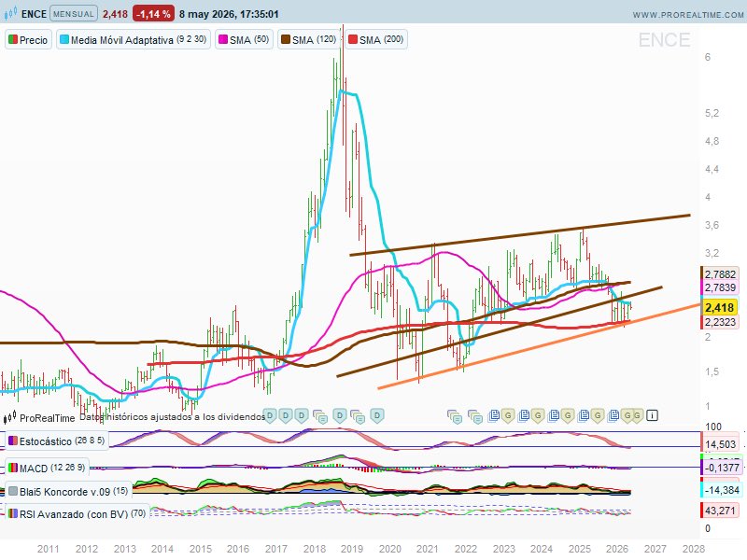Select the upper brown resistance trend line
747x560 pixels.
click(x=519, y=235)
